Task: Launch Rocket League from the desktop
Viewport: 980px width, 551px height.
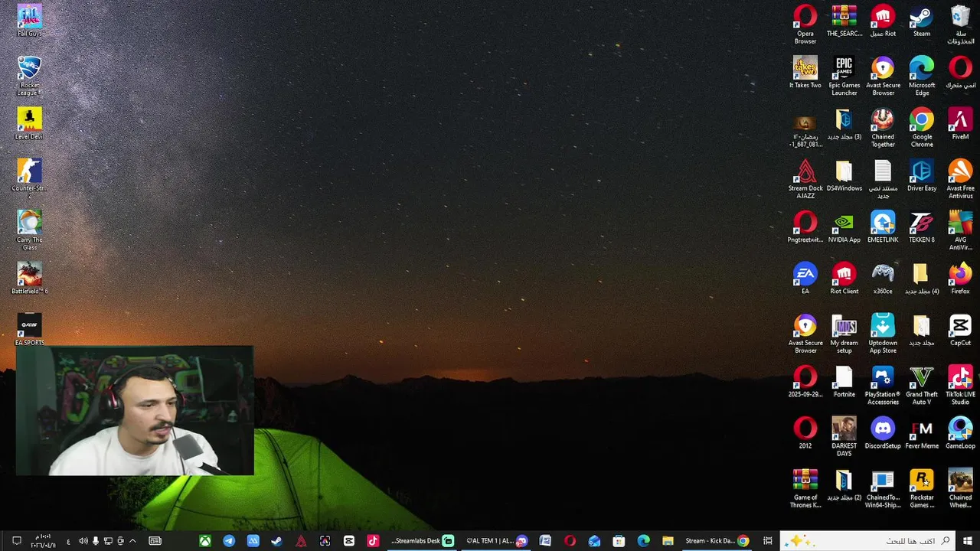Action: point(30,76)
